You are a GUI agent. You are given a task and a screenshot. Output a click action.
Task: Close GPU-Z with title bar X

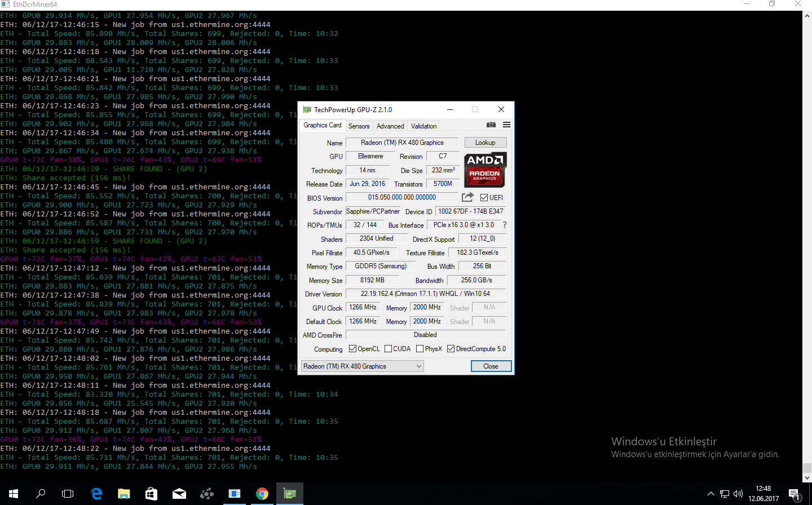tap(501, 109)
